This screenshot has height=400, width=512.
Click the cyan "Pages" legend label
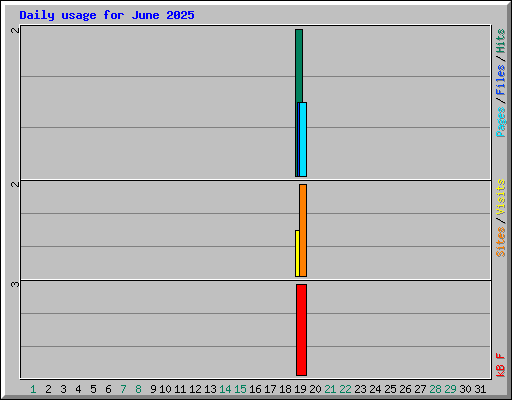click(500, 122)
